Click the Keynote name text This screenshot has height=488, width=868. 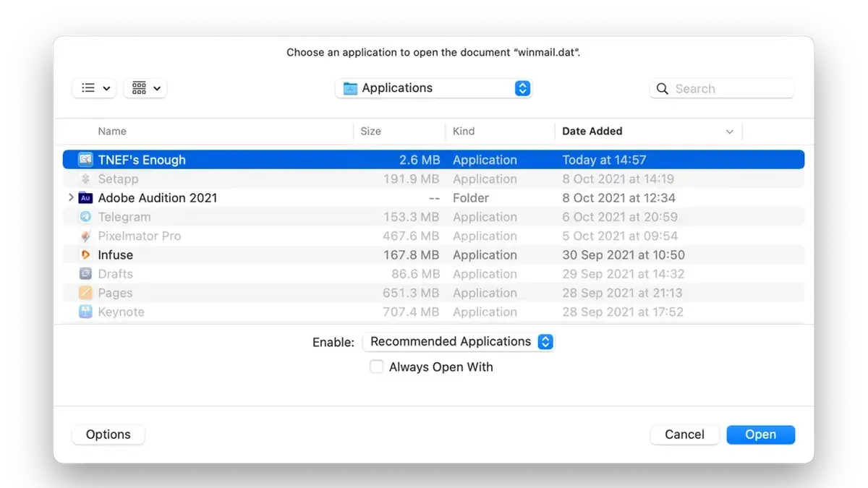point(122,312)
